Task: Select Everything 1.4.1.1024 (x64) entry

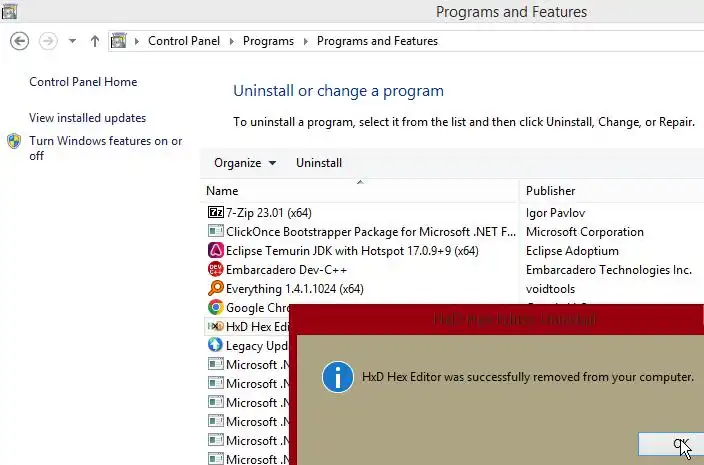Action: tap(295, 289)
